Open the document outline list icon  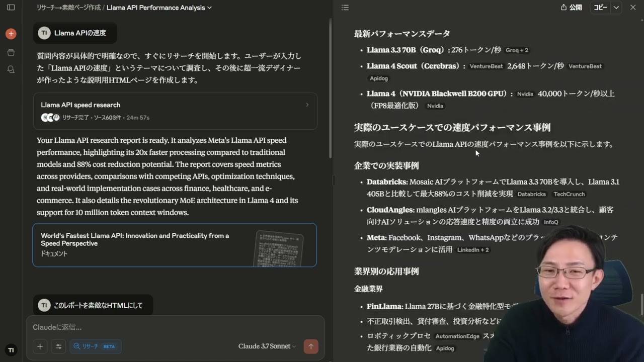(345, 8)
